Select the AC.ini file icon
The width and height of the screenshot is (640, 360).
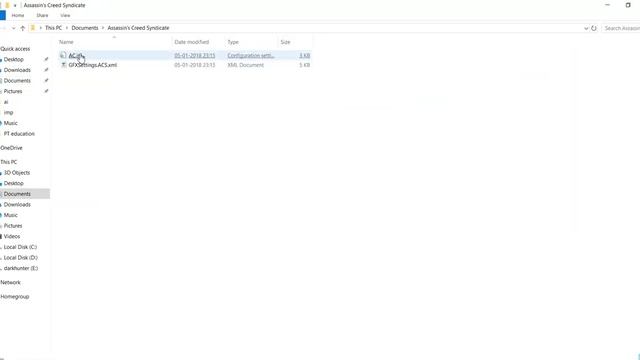(63, 55)
